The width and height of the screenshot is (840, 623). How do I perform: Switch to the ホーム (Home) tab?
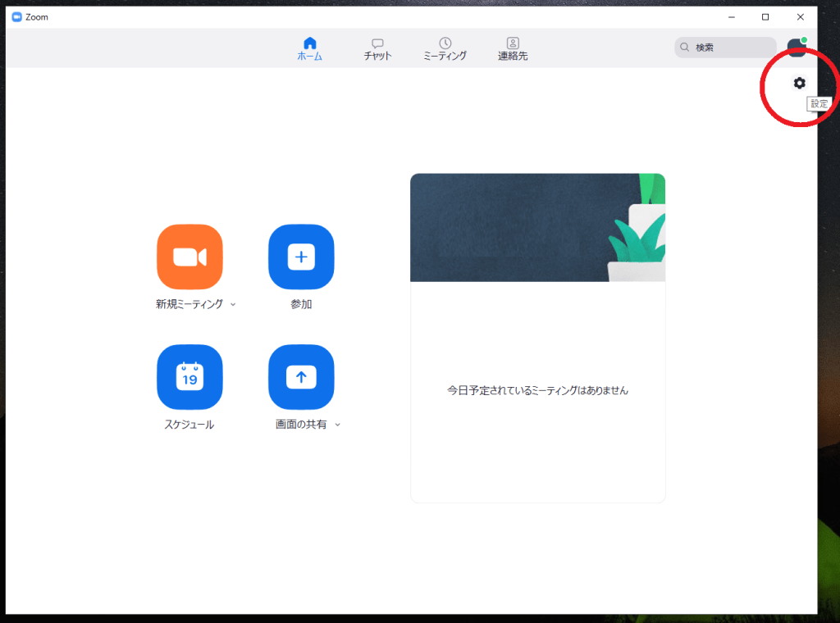(309, 48)
